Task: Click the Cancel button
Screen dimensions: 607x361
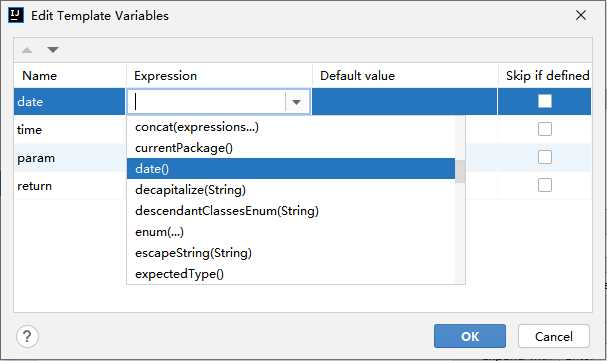Action: 554,336
